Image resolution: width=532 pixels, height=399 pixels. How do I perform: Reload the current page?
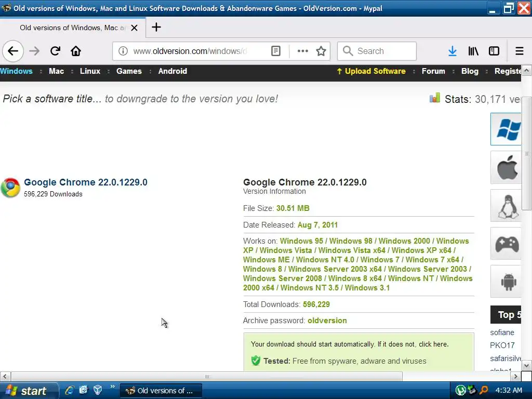[55, 51]
